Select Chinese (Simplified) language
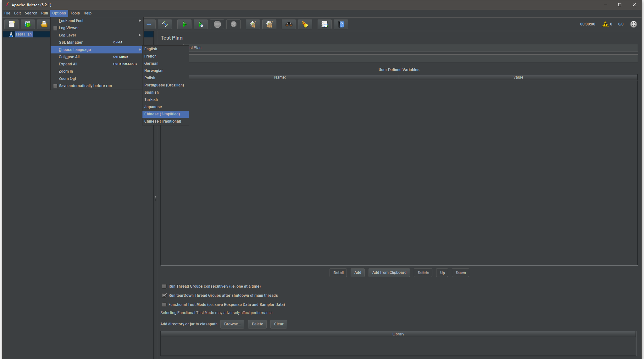The width and height of the screenshot is (644, 359). [162, 114]
